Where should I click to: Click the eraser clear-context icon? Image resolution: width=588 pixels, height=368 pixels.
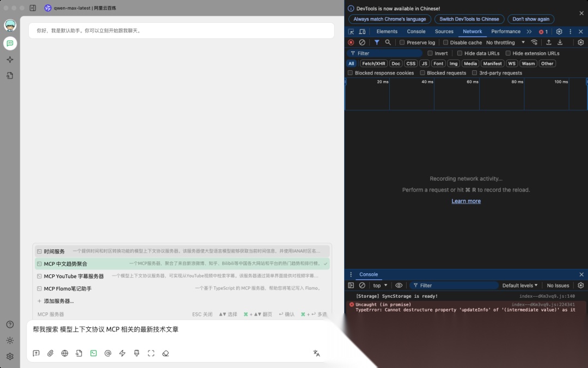[x=166, y=353]
